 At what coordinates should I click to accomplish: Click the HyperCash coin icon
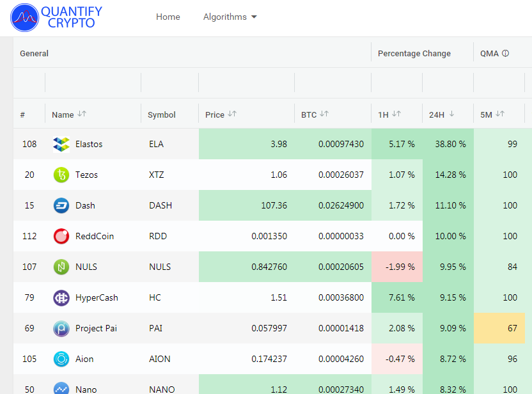click(61, 297)
